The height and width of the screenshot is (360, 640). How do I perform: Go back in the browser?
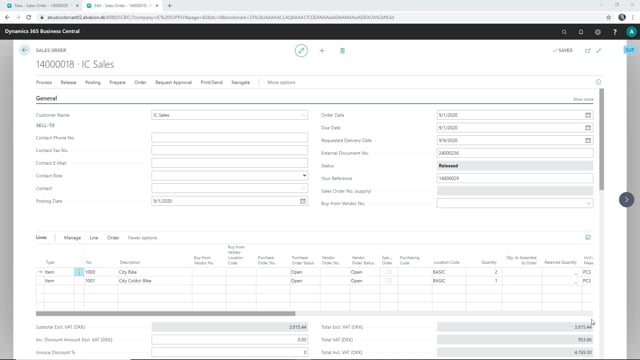7,17
